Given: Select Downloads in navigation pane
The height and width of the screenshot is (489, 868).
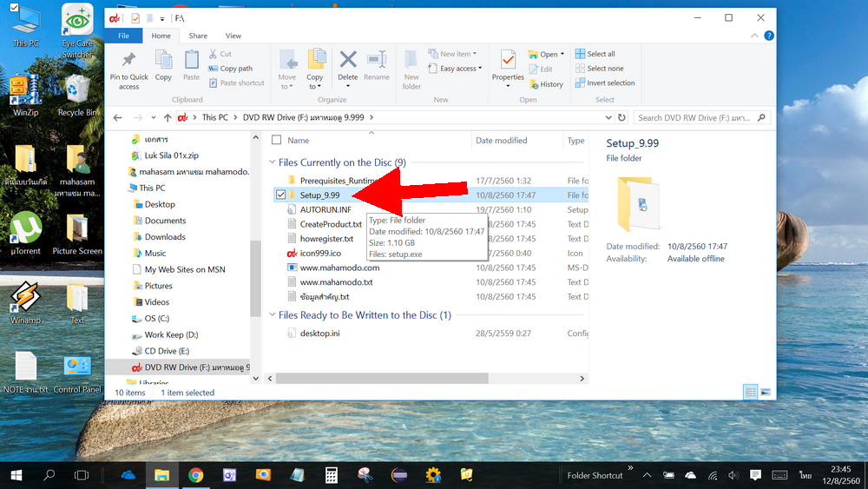Looking at the screenshot, I should click(x=165, y=236).
